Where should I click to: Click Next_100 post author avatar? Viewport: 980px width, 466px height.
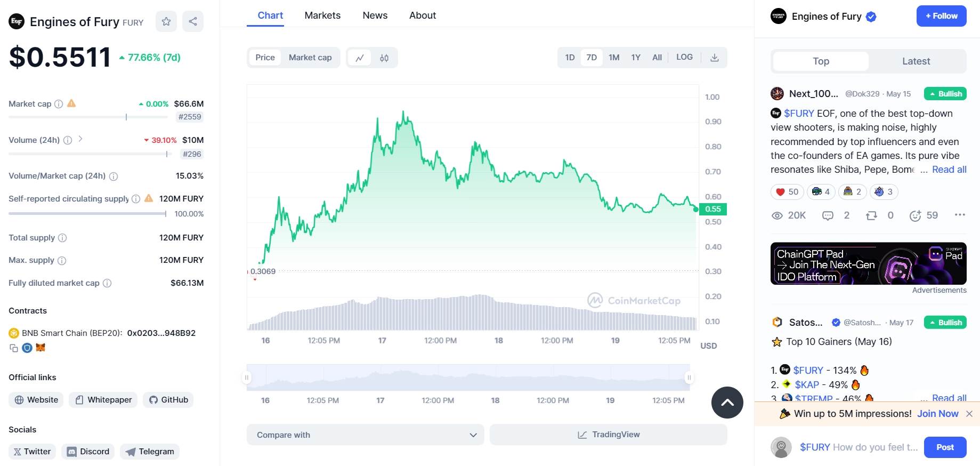coord(777,94)
